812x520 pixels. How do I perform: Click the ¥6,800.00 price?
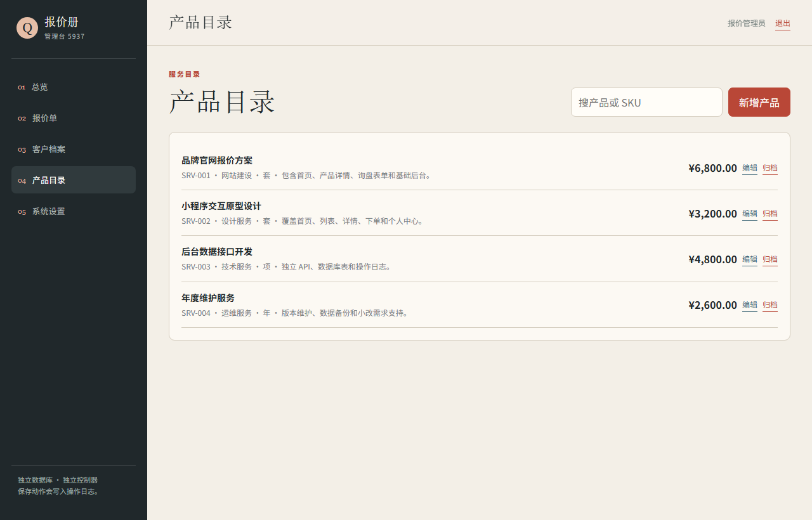pyautogui.click(x=712, y=168)
